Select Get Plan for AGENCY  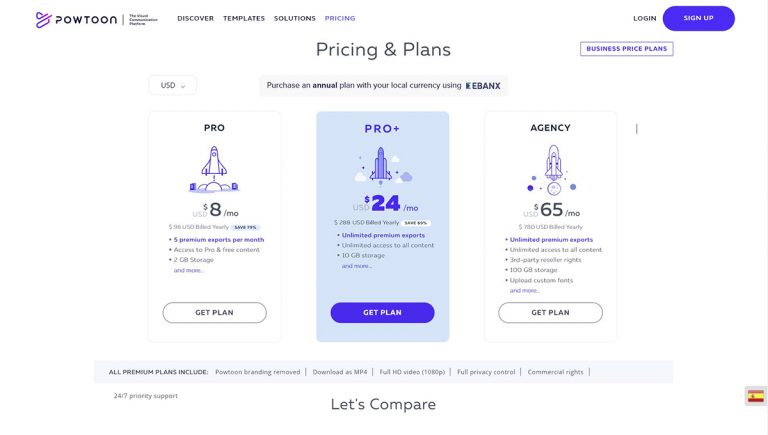[x=550, y=313]
